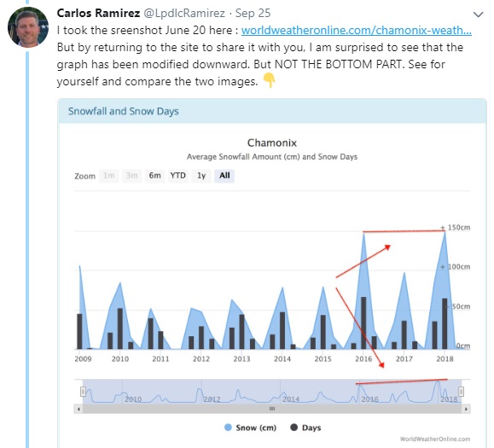Viewport: 494px width, 448px height.
Task: Open the tweet options chevron menu
Action: pyautogui.click(x=478, y=15)
